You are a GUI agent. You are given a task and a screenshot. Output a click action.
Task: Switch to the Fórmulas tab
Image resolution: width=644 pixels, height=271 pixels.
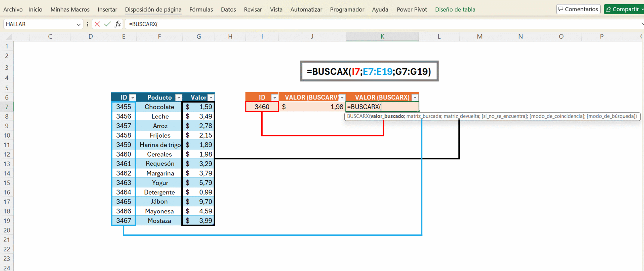point(201,10)
